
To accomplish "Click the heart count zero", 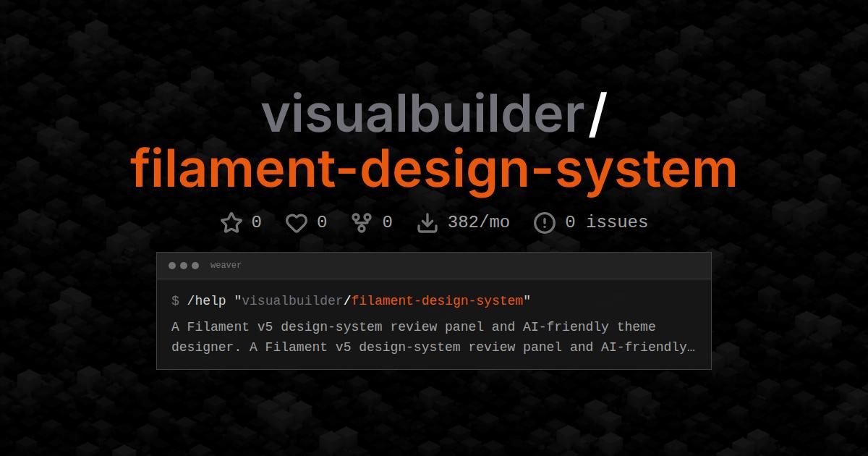I will click(x=322, y=222).
